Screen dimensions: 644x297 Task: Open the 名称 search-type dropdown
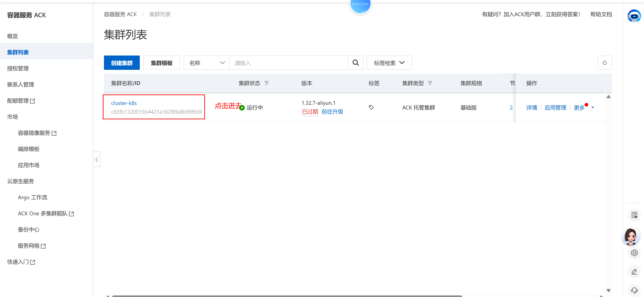click(207, 63)
